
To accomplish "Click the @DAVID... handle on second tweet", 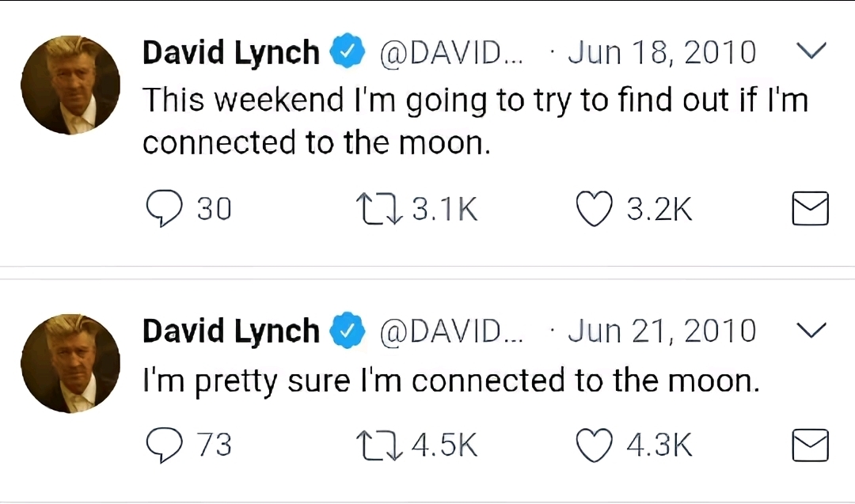I will coord(451,331).
